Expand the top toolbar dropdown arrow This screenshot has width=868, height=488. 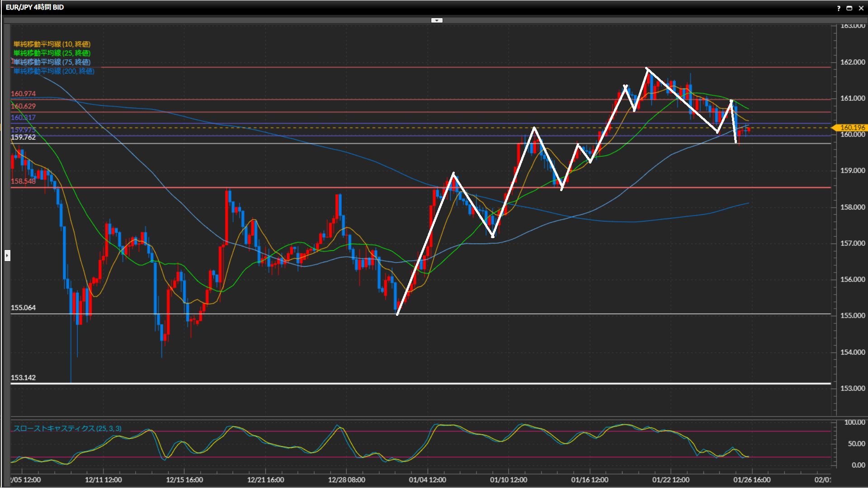point(437,20)
